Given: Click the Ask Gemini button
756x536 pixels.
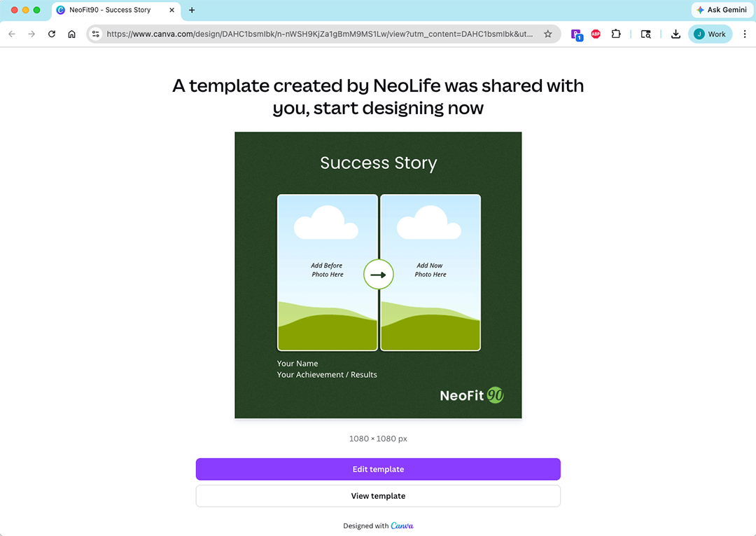Looking at the screenshot, I should click(721, 10).
